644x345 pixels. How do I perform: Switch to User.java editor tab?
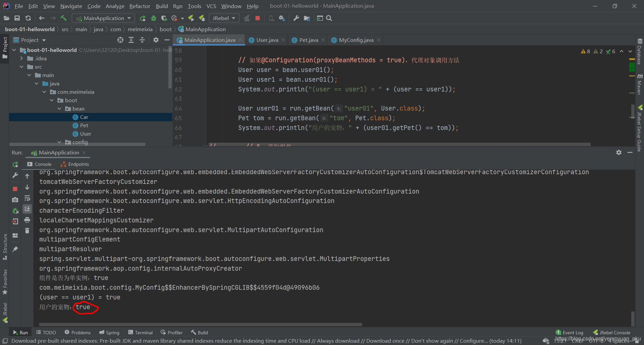pyautogui.click(x=267, y=40)
